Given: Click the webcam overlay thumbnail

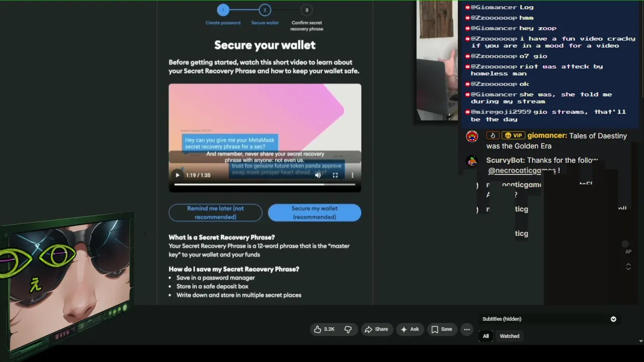Looking at the screenshot, I should pos(437,60).
